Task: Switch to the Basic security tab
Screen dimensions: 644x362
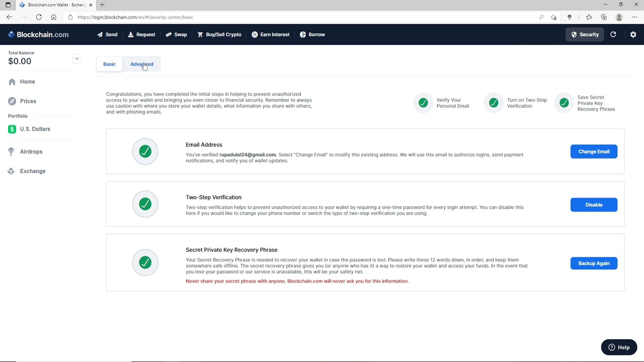Action: (109, 64)
